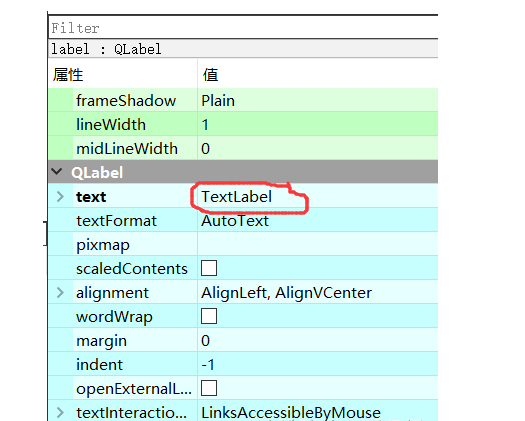Select the margin property name
This screenshot has width=525, height=421.
coord(101,341)
